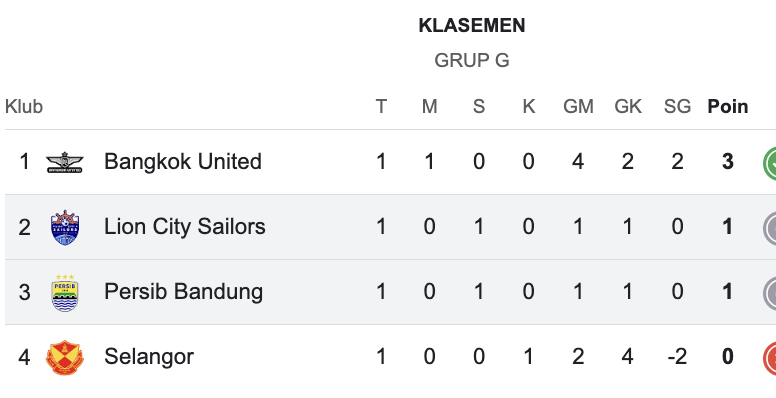Image resolution: width=776 pixels, height=398 pixels.
Task: Click green check status icon for Bangkok United
Action: 770,162
